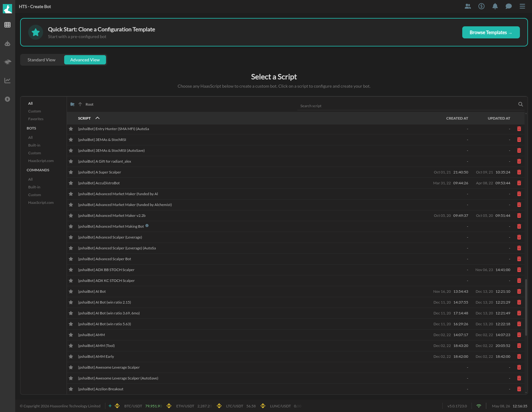
Task: Open the users icon in header
Action: pos(468,6)
